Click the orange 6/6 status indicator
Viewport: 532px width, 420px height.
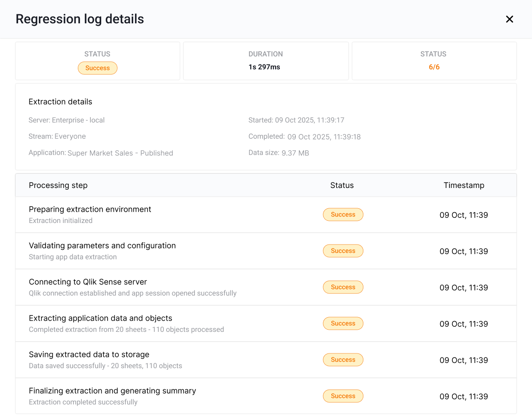(x=433, y=67)
